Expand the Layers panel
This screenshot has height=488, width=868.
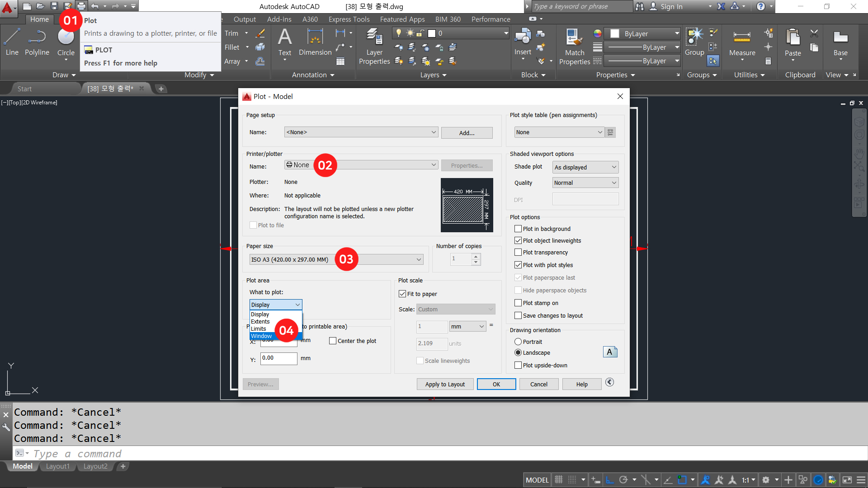click(433, 75)
